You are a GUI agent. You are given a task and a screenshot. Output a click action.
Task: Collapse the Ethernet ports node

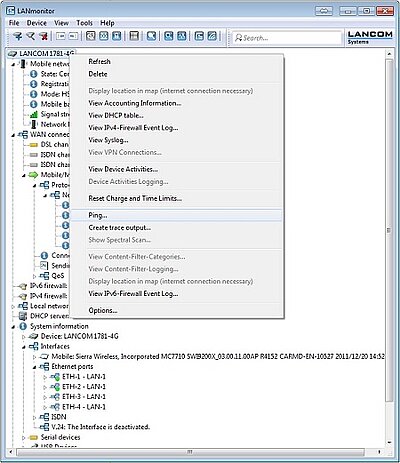click(x=34, y=367)
